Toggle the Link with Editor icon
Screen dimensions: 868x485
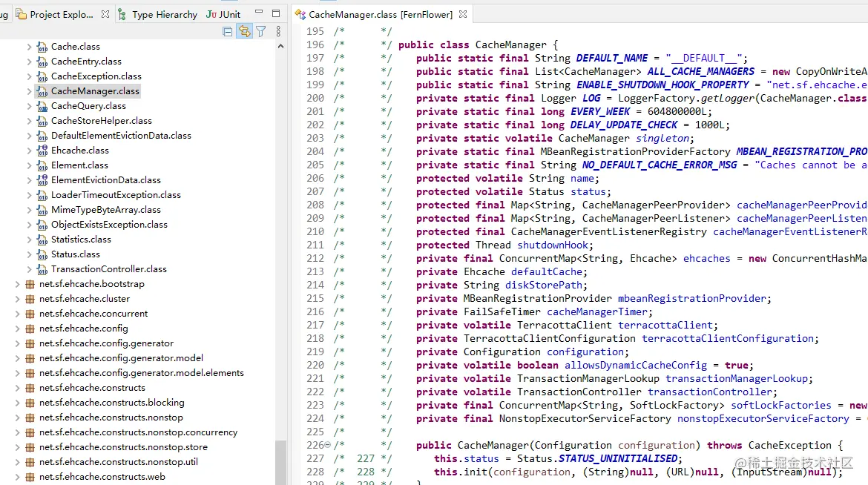[x=244, y=32]
